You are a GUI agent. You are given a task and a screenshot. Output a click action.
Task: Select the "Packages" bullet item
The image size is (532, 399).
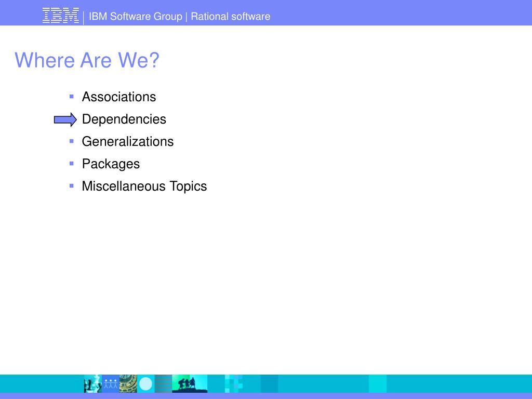pyautogui.click(x=111, y=164)
